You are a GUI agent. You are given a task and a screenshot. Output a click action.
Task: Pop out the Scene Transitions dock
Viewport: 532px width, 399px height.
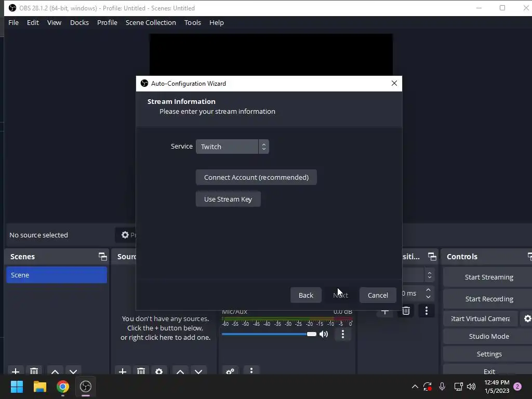coord(432,257)
